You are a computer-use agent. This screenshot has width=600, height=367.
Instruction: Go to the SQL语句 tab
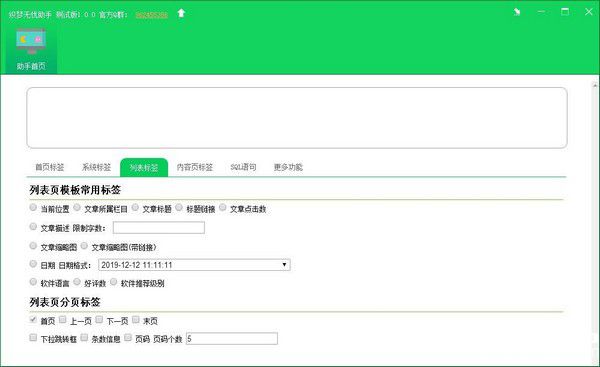click(243, 167)
